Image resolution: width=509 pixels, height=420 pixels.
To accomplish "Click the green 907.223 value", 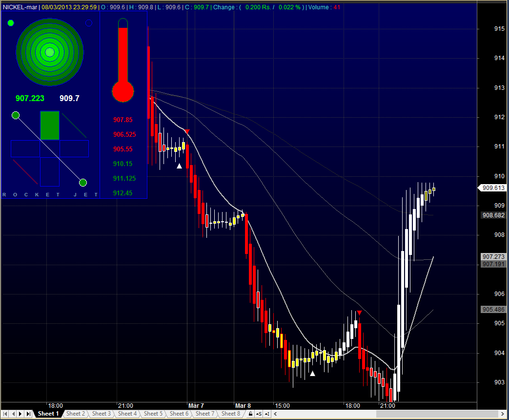I will click(30, 98).
